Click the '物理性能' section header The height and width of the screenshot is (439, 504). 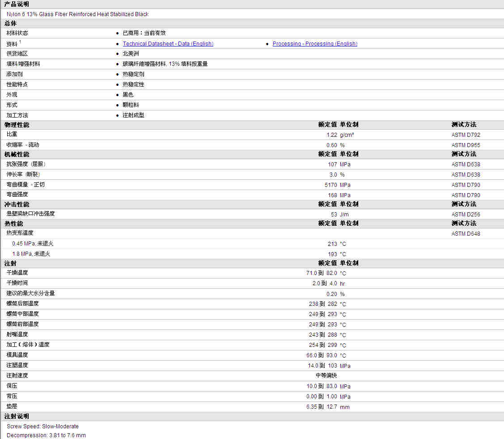coord(17,125)
